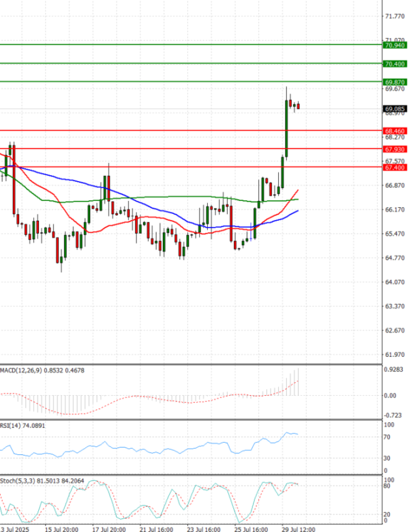Click the 61.970 price axis value
The height and width of the screenshot is (532, 409).
point(395,355)
